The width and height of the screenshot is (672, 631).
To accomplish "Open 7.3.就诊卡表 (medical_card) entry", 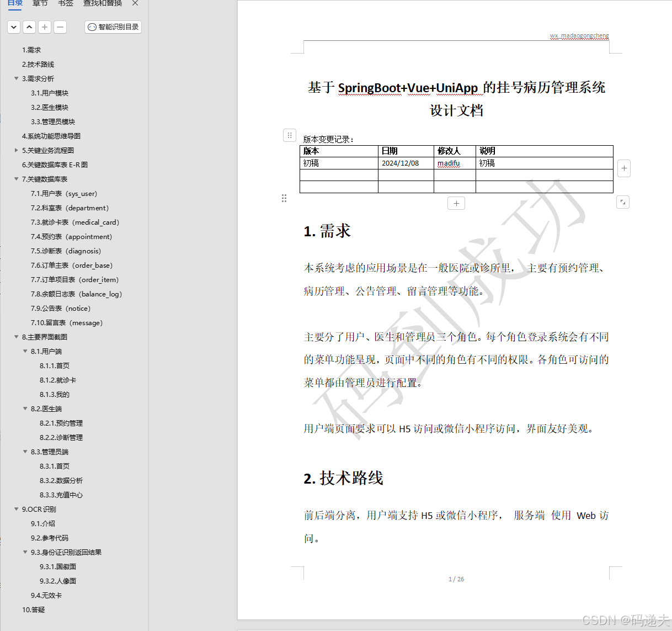I will [75, 222].
